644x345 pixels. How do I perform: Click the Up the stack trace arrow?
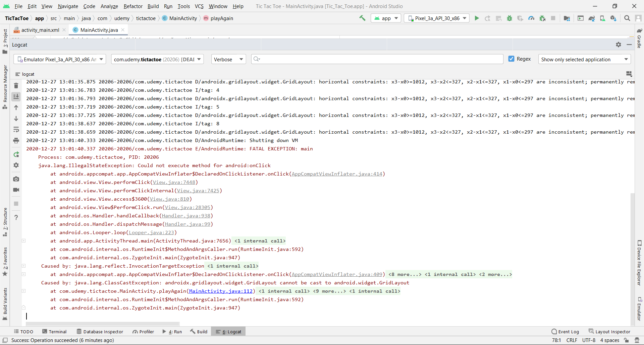click(x=16, y=108)
